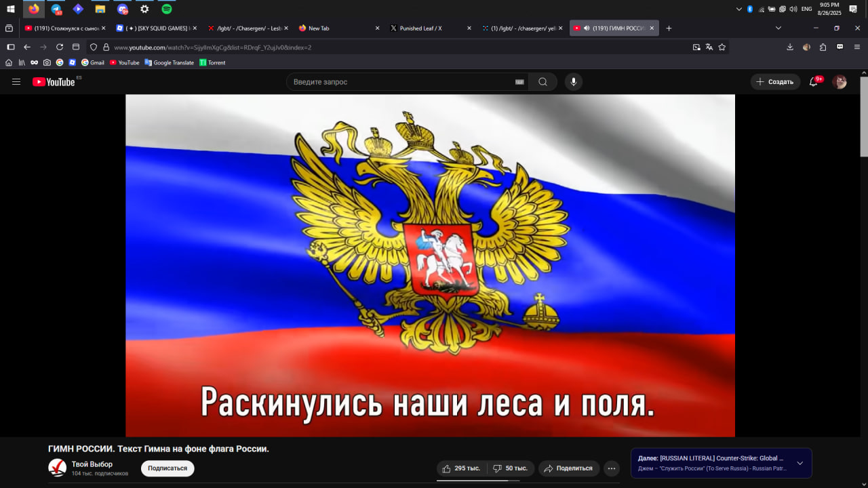Bookmark this page with the star
This screenshot has height=488, width=868.
(722, 47)
